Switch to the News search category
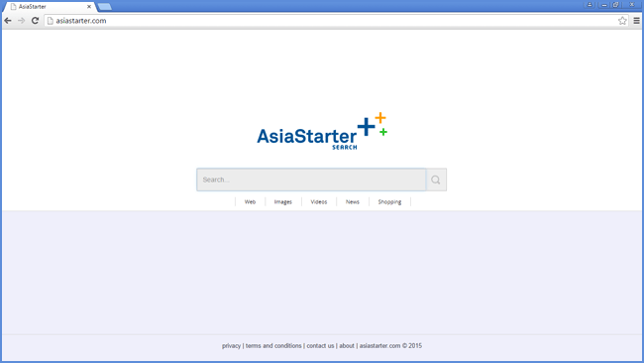Screen dimensions: 644x363 pos(353,202)
